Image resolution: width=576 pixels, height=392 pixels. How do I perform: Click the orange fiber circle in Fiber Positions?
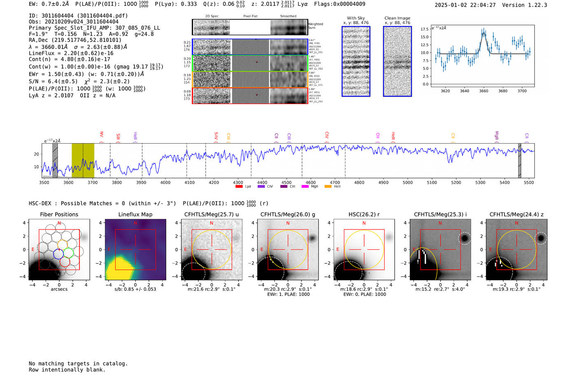(x=62, y=244)
